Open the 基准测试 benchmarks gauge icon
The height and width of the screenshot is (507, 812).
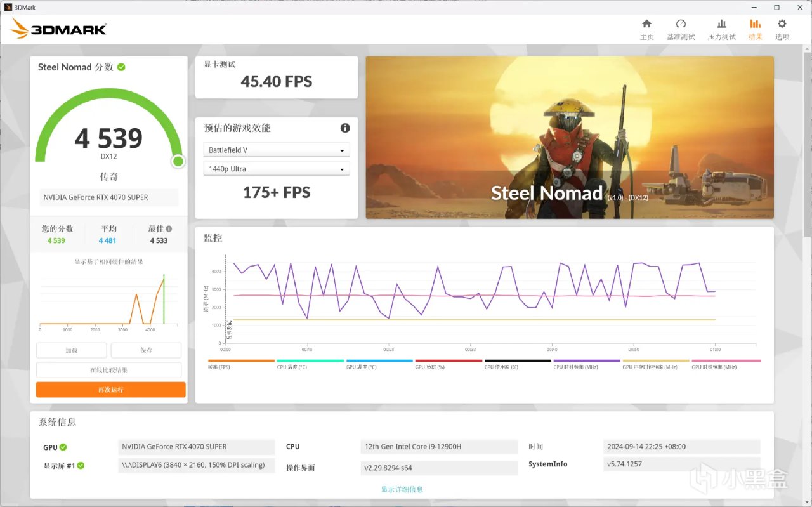click(x=681, y=24)
